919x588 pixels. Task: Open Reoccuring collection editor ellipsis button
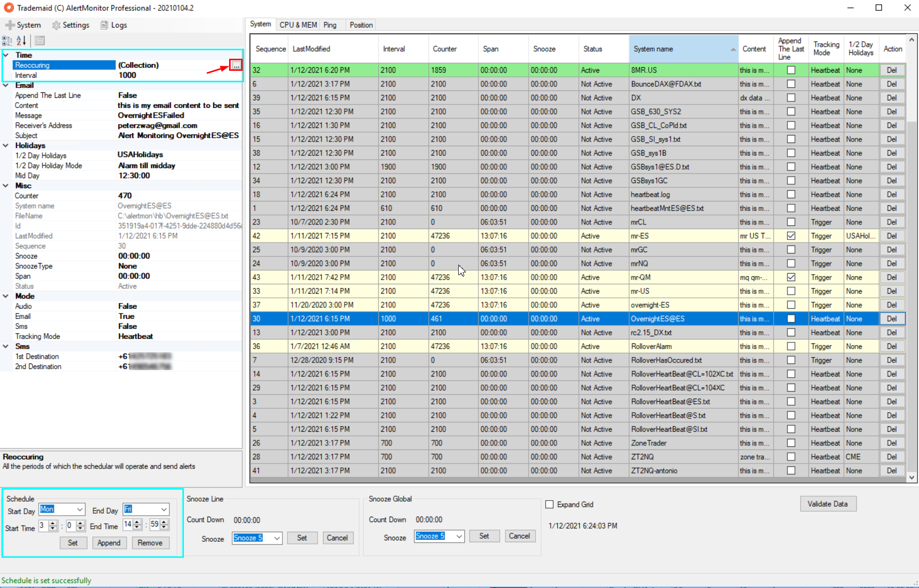pos(236,65)
